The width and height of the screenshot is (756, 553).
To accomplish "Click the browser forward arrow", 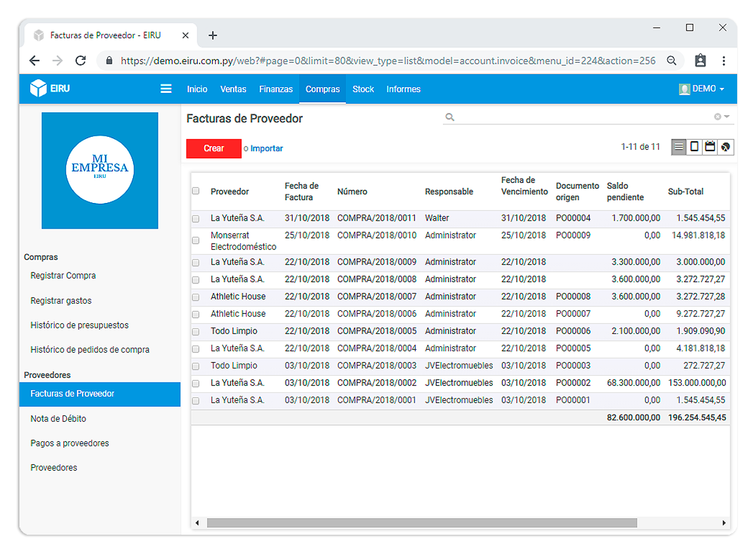I will [x=58, y=60].
